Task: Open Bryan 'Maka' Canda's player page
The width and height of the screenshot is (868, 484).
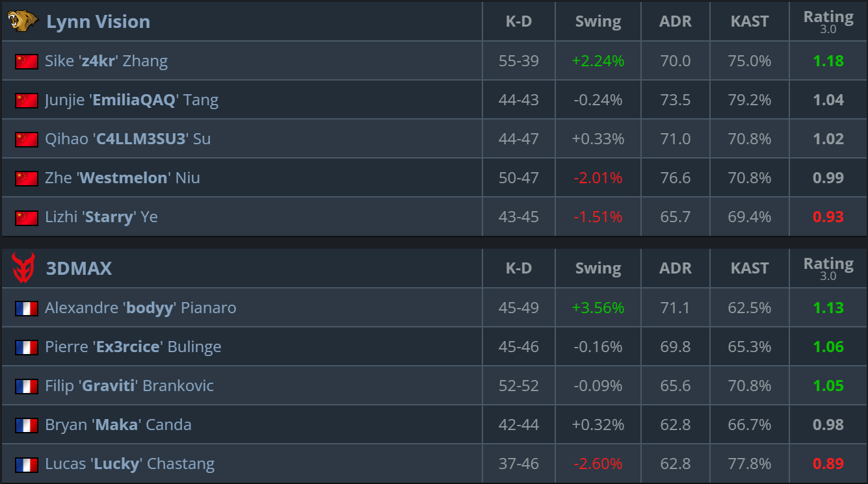Action: (118, 425)
